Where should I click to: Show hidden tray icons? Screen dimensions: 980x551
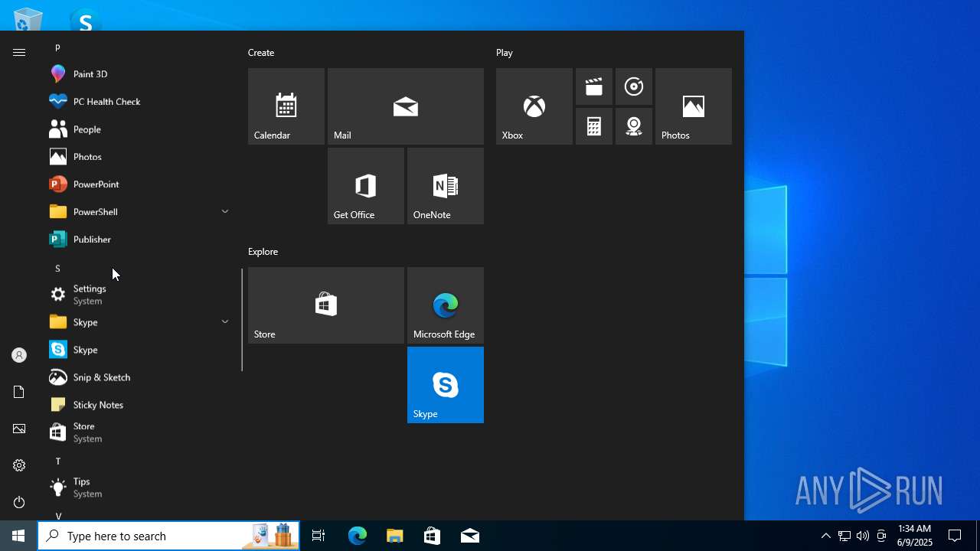click(x=825, y=536)
